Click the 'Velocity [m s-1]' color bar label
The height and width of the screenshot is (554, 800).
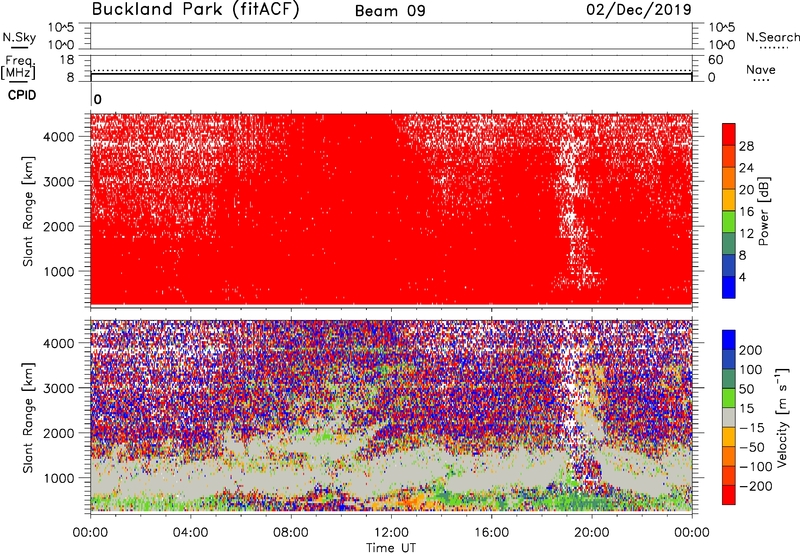click(782, 417)
